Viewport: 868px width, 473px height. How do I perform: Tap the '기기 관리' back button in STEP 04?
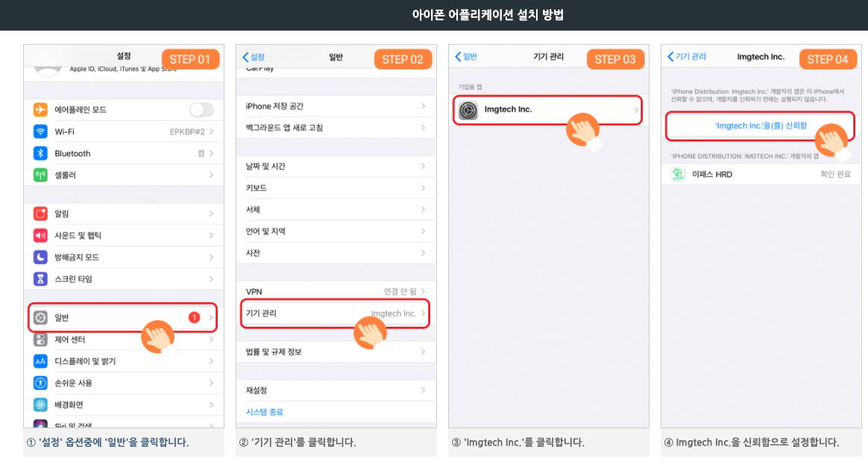click(x=687, y=57)
